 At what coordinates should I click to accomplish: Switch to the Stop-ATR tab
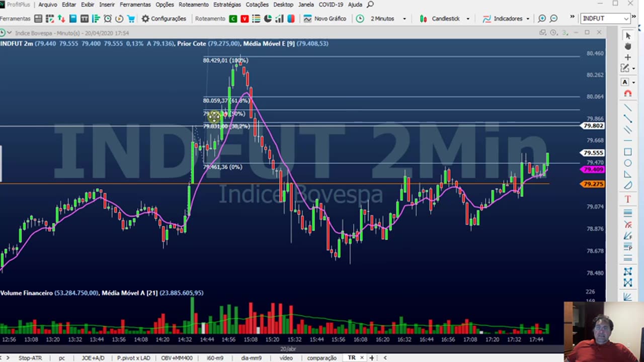pos(30,358)
